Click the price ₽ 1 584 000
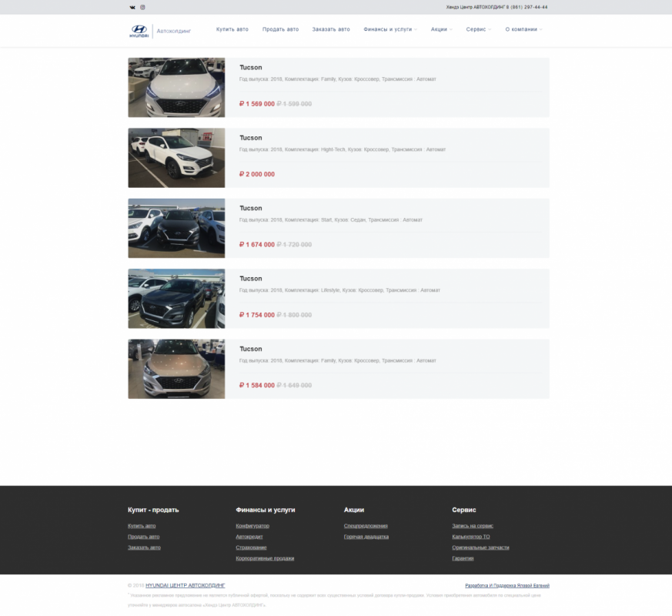The width and height of the screenshot is (672, 616). 256,385
